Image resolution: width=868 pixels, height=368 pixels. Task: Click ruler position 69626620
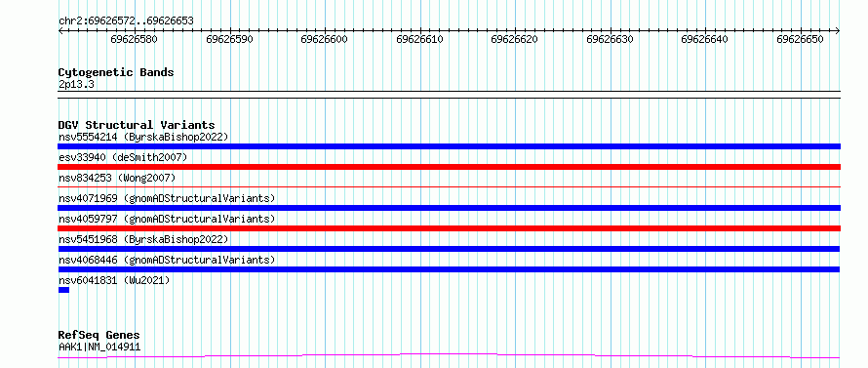click(x=515, y=39)
